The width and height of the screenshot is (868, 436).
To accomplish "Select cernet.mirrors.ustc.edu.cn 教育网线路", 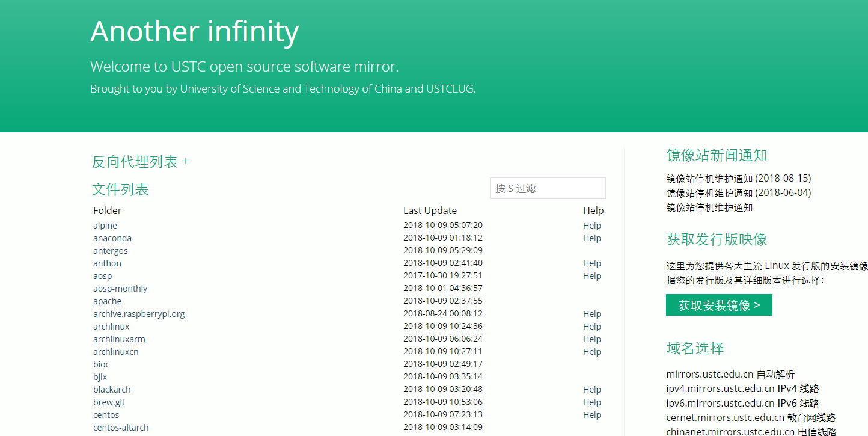I will click(751, 417).
